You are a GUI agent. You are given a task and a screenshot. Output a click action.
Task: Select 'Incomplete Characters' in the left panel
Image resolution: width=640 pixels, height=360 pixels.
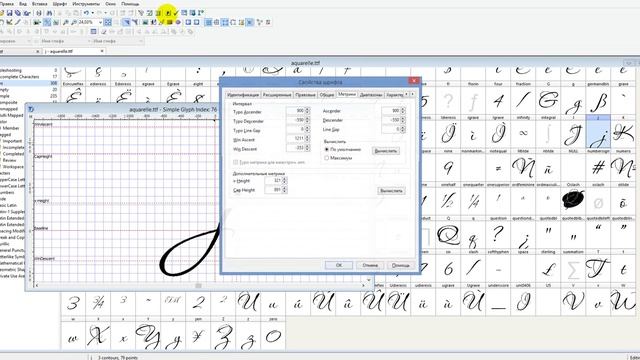point(20,77)
